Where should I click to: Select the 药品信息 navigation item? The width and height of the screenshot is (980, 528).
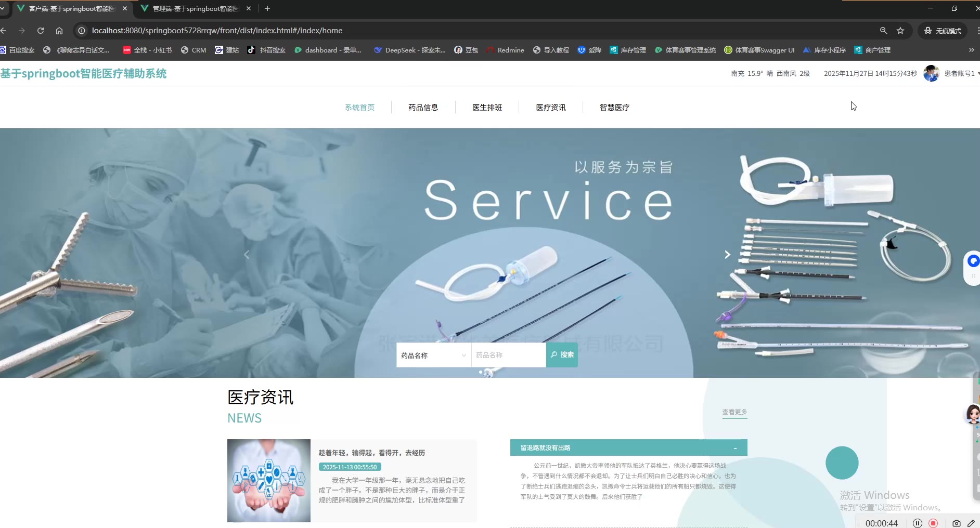pos(423,107)
